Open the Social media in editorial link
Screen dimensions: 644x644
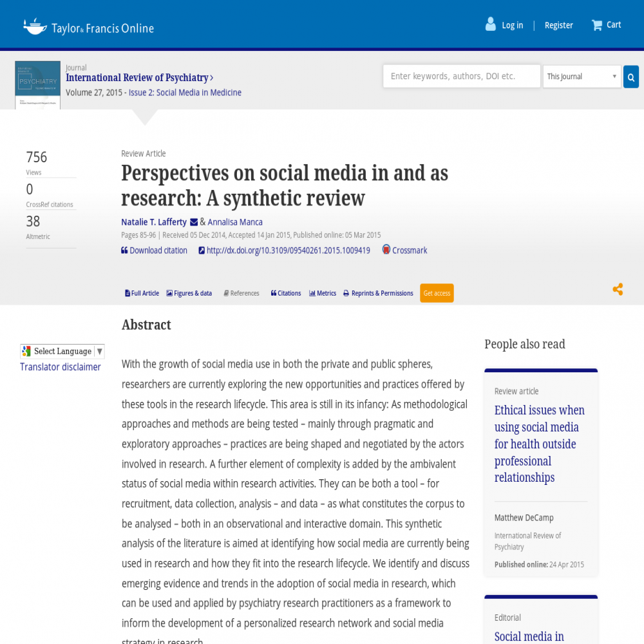point(529,636)
